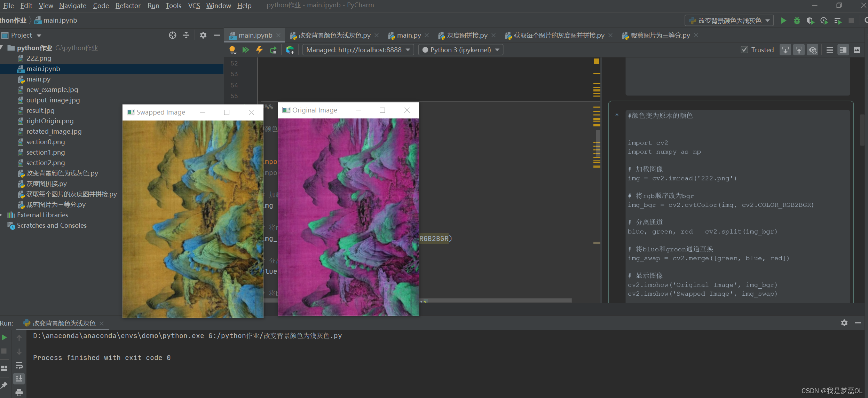Collapse the python作业 root folder
The image size is (868, 398).
(x=2, y=48)
